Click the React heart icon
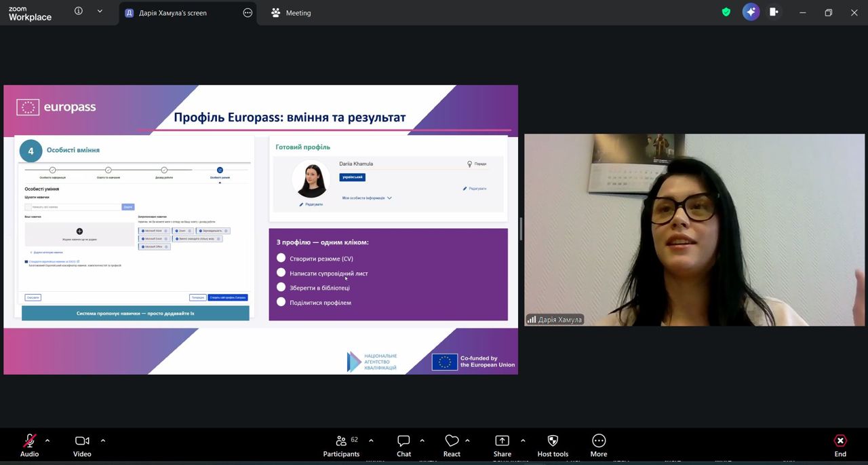The image size is (868, 465). pyautogui.click(x=452, y=441)
